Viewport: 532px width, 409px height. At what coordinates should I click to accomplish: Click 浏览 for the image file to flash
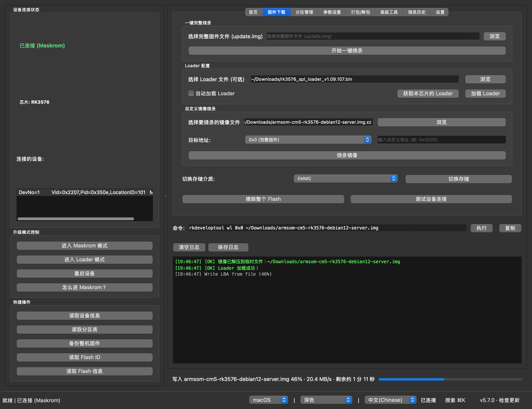tap(441, 122)
